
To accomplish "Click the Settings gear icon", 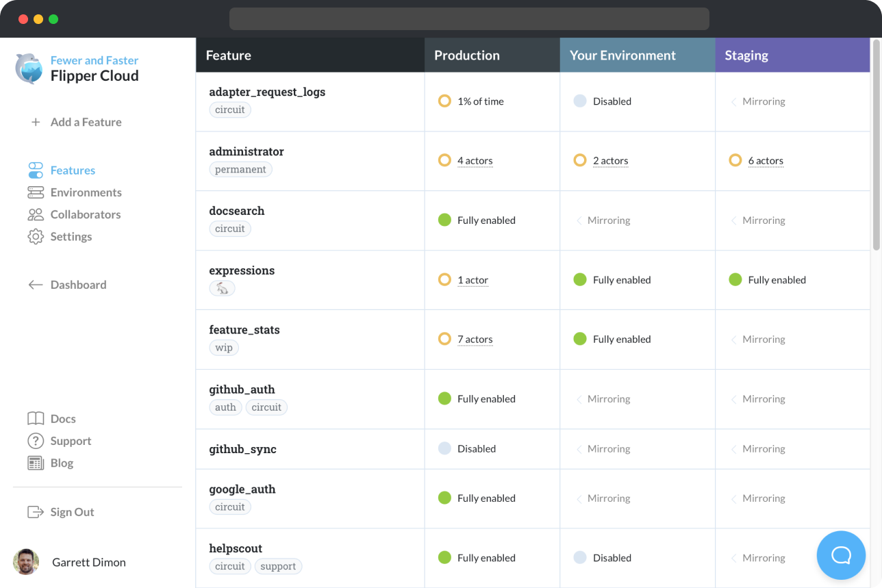I will pos(36,237).
